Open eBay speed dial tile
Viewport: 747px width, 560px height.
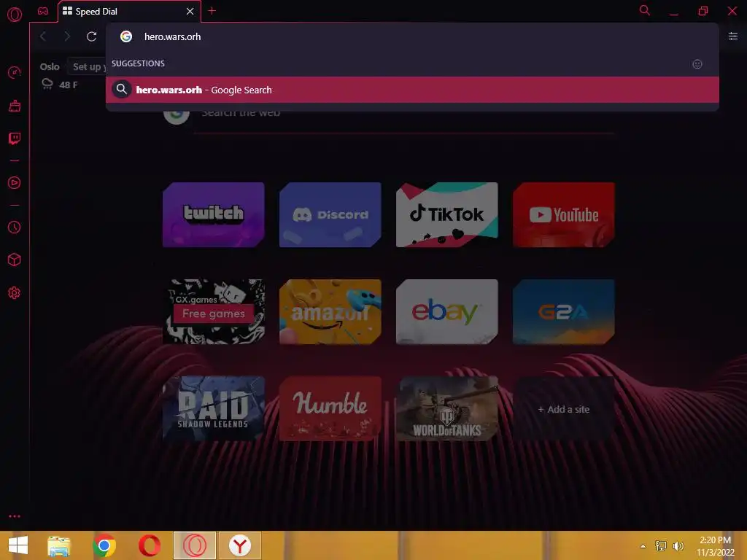point(447,312)
